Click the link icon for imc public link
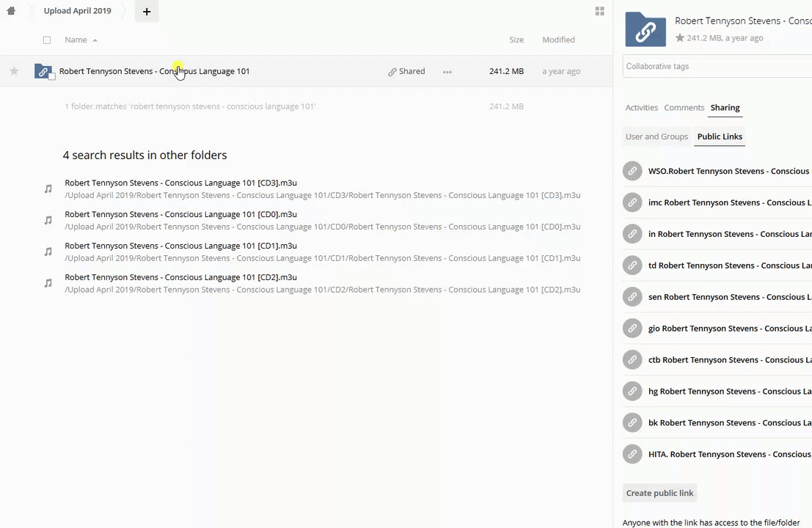This screenshot has width=812, height=528. tap(632, 202)
